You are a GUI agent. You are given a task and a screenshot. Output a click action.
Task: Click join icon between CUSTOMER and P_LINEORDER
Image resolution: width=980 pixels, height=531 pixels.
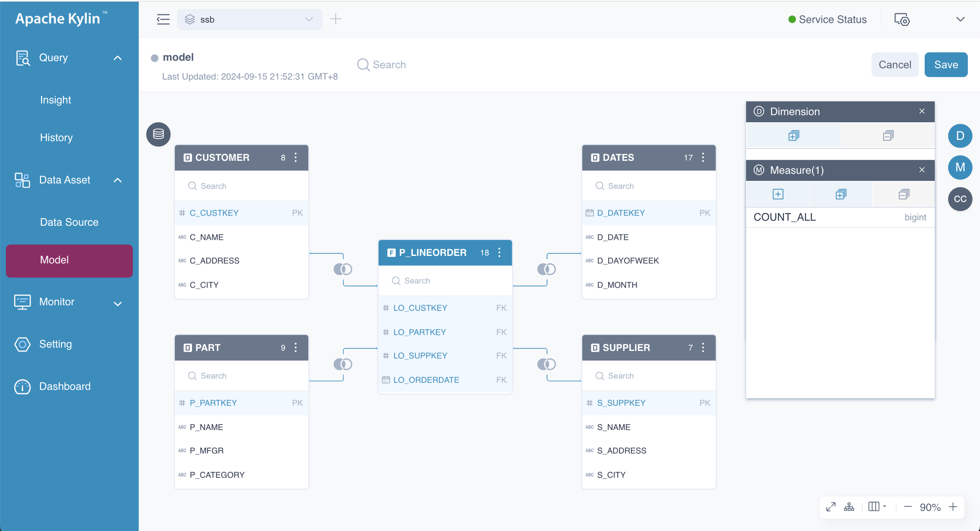tap(342, 269)
